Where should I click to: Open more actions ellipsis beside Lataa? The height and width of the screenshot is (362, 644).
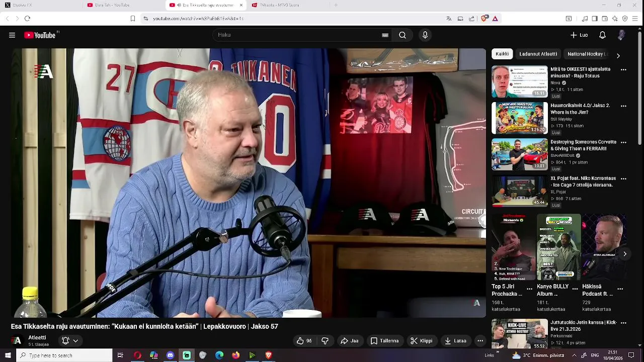480,341
